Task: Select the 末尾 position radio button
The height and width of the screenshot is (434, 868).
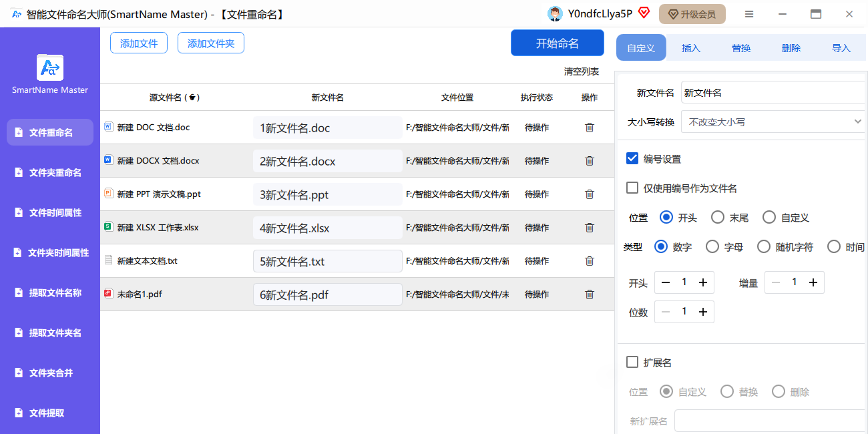Action: [718, 218]
